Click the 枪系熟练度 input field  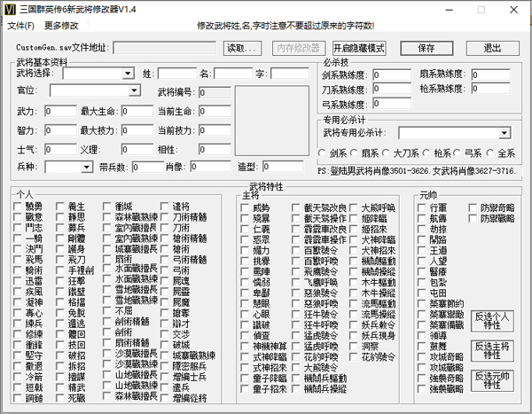coord(491,89)
